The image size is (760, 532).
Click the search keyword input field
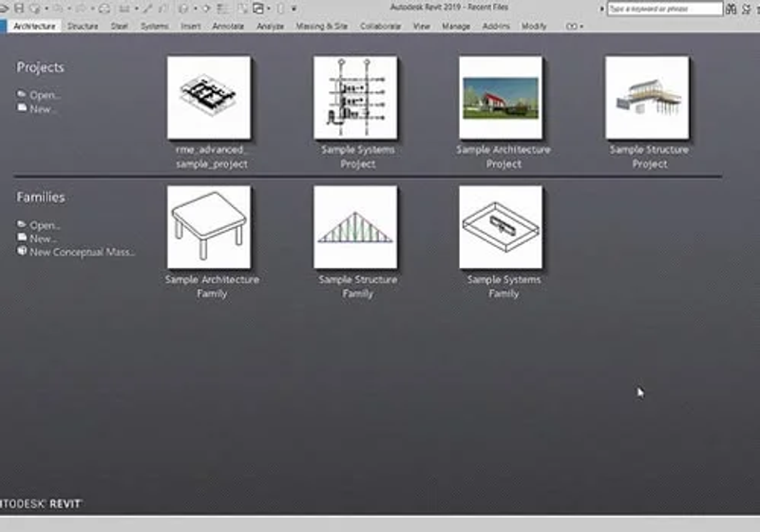665,9
